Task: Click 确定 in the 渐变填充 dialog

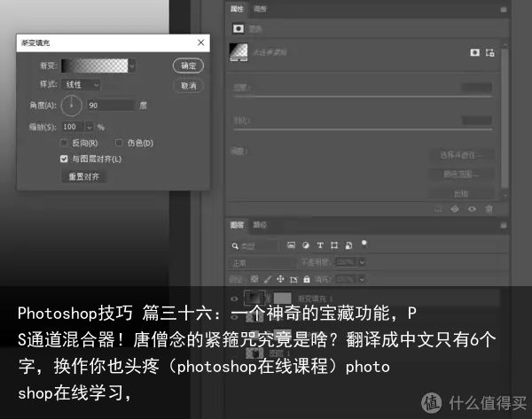Action: 188,66
